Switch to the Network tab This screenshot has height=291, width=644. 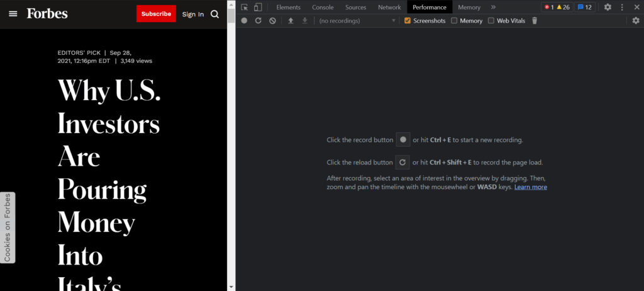pyautogui.click(x=389, y=8)
